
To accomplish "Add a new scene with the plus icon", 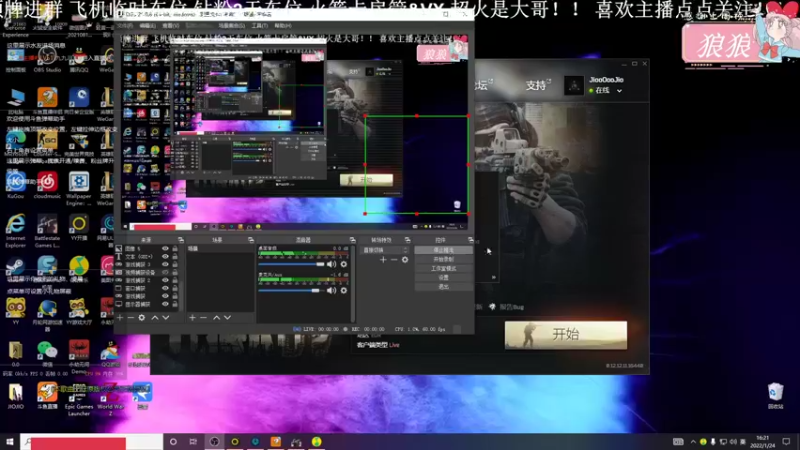I will point(192,317).
